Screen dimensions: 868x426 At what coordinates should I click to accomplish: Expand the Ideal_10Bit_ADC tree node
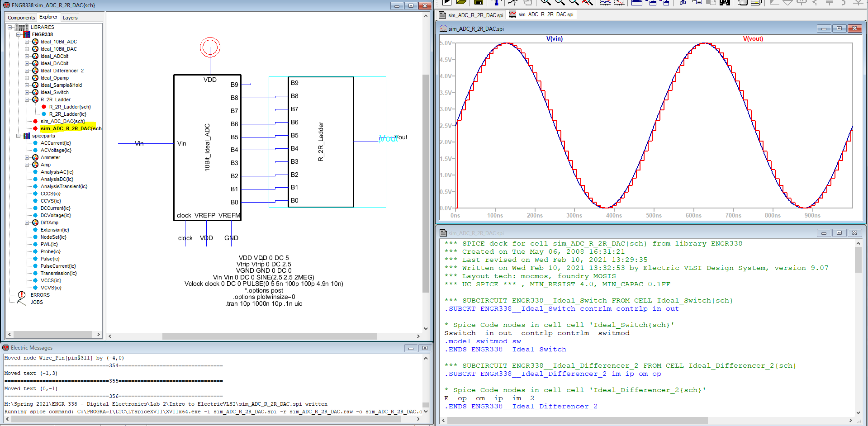27,42
